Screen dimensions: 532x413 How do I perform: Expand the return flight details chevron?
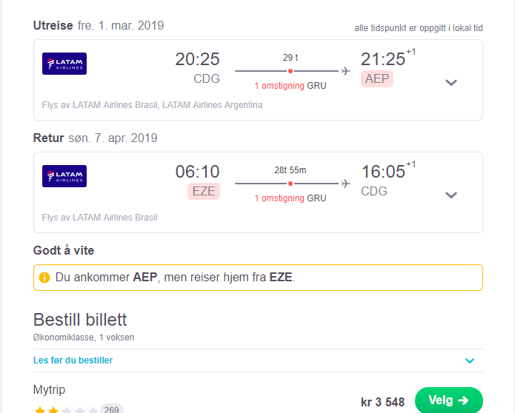[451, 195]
